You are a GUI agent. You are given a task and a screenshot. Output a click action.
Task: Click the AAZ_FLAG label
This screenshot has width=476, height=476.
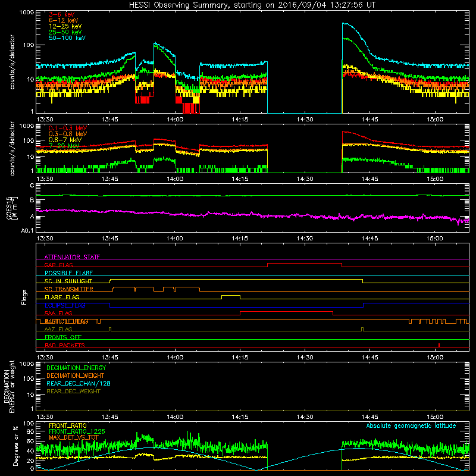click(x=58, y=329)
